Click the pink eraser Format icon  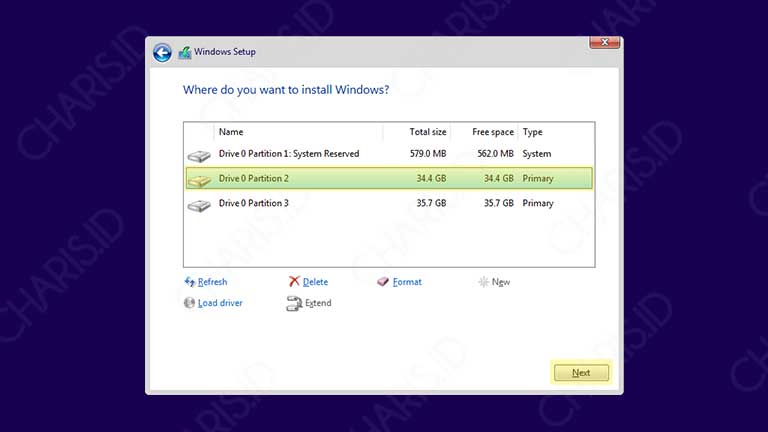click(x=383, y=282)
